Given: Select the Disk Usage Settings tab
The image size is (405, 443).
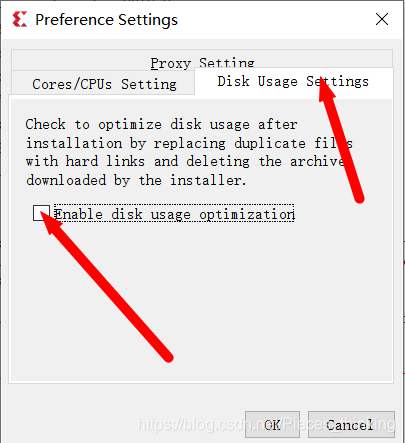Looking at the screenshot, I should [293, 82].
